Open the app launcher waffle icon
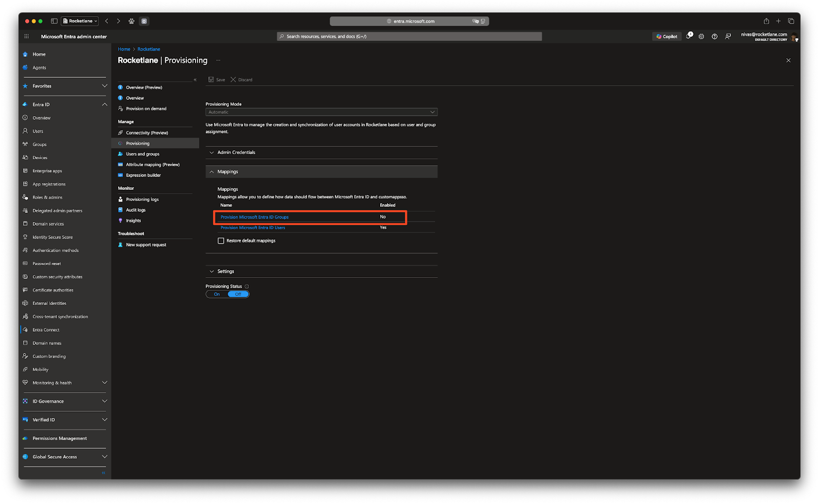The image size is (819, 504). tap(27, 36)
